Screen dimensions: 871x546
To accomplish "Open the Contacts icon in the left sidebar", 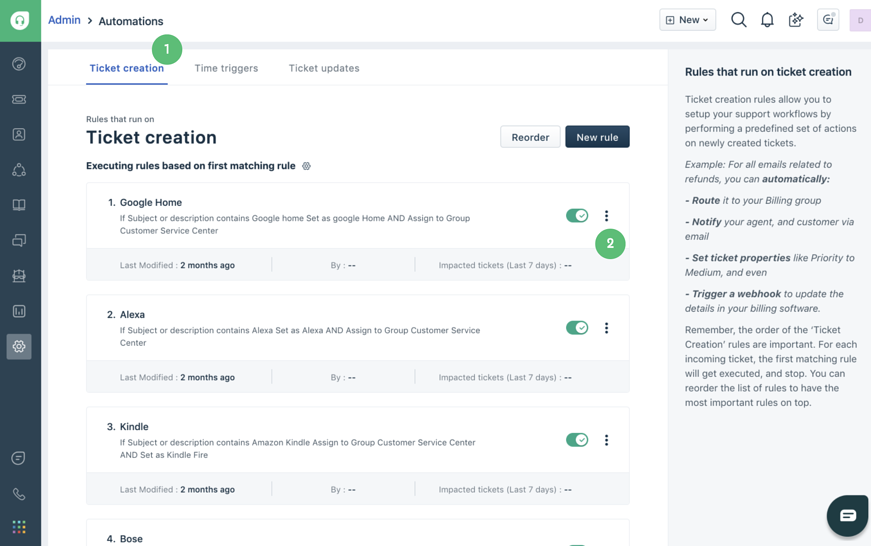I will [19, 134].
